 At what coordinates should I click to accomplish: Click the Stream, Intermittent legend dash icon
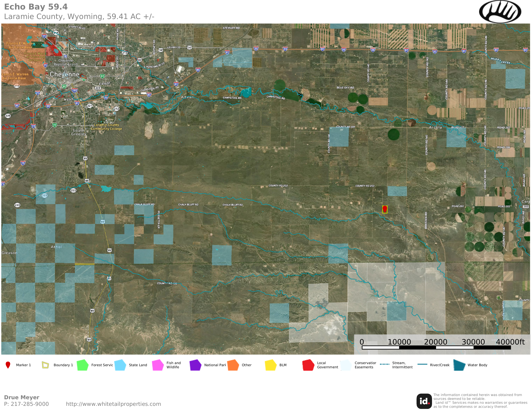(385, 364)
